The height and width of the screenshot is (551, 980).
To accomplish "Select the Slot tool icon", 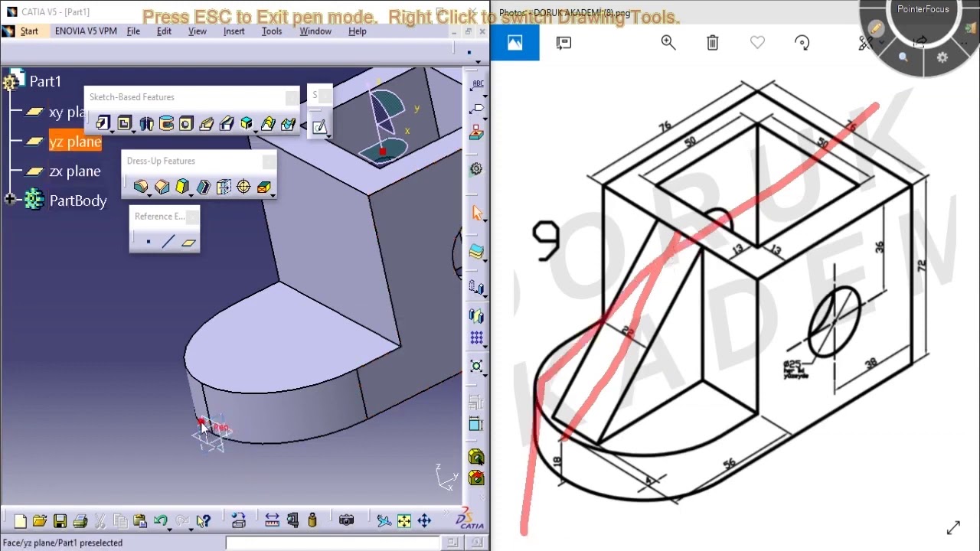I will [227, 123].
